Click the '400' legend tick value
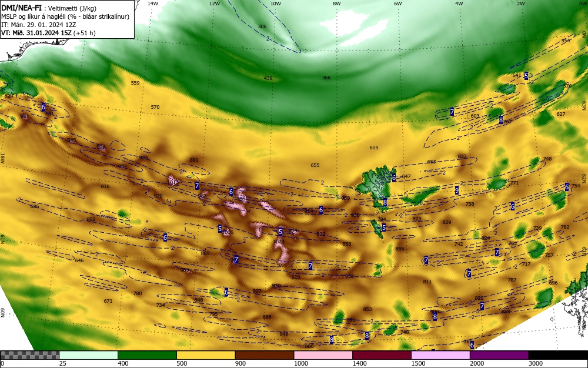 123,363
